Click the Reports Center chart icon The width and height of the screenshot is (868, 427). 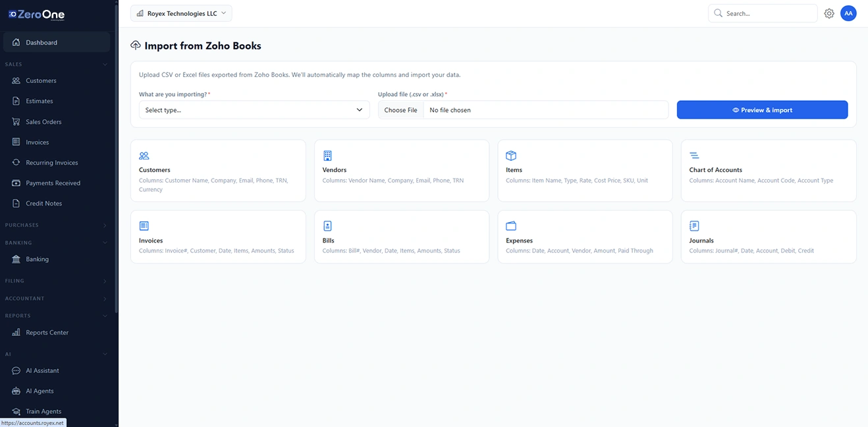pyautogui.click(x=16, y=332)
